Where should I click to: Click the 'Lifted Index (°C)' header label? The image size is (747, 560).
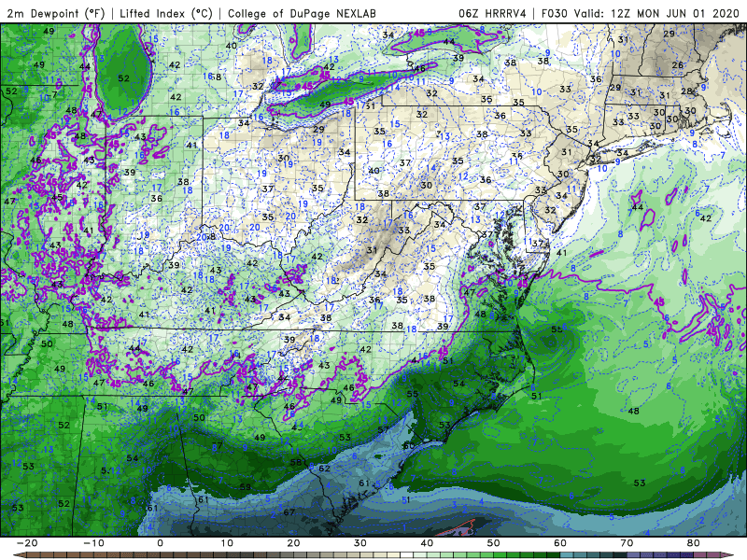[x=166, y=14]
